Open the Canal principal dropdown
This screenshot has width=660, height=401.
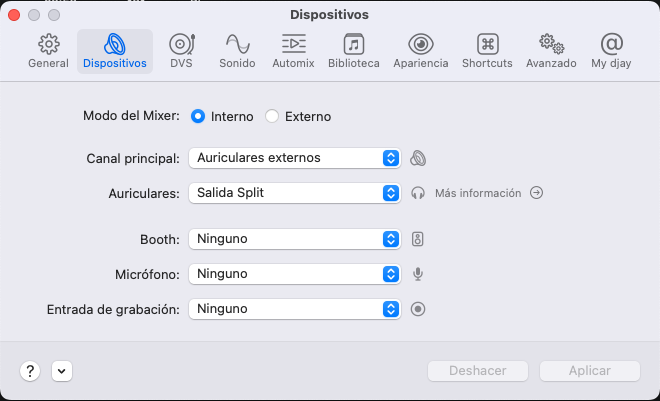294,158
